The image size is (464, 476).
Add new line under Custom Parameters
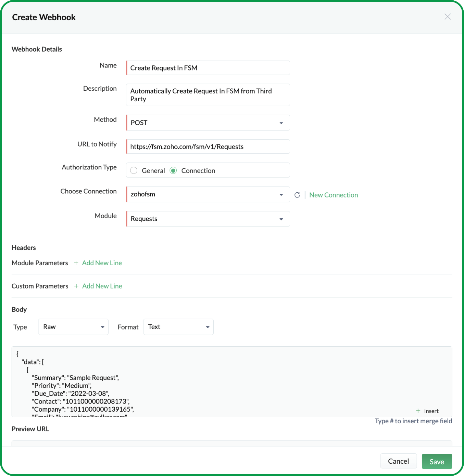pos(102,286)
